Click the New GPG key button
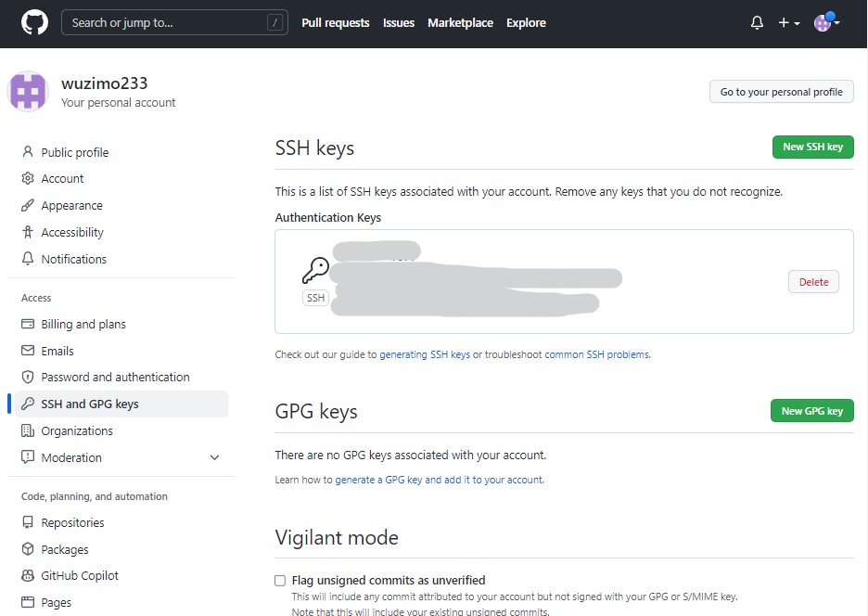The height and width of the screenshot is (616, 868). pyautogui.click(x=811, y=411)
